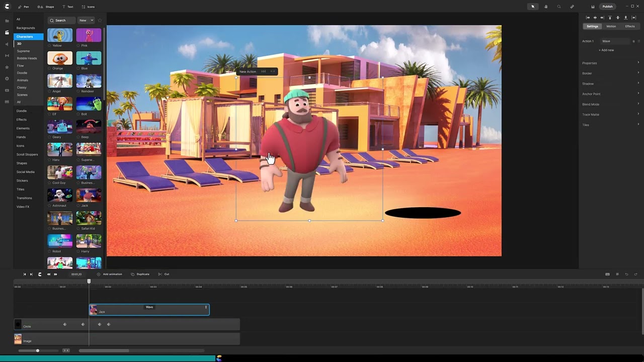This screenshot has height=362, width=644.
Task: Switch to the Settings tab
Action: [592, 26]
